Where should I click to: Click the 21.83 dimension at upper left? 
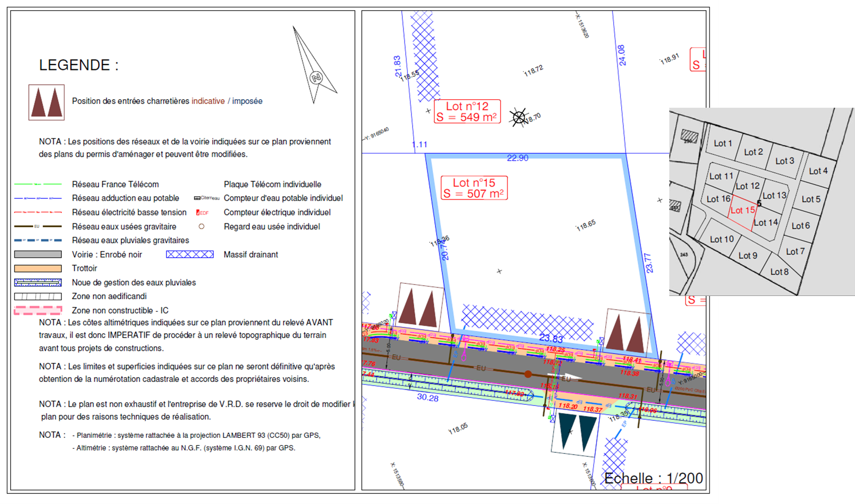click(398, 66)
